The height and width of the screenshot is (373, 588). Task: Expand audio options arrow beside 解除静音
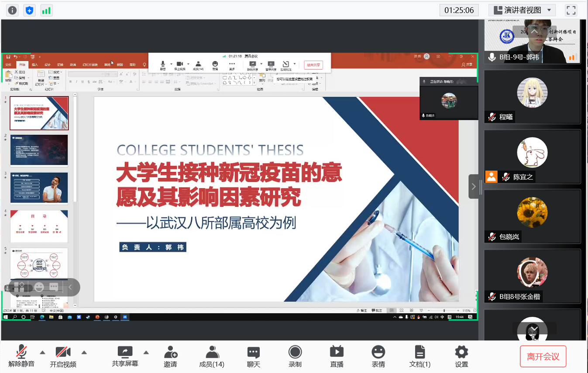pyautogui.click(x=42, y=352)
